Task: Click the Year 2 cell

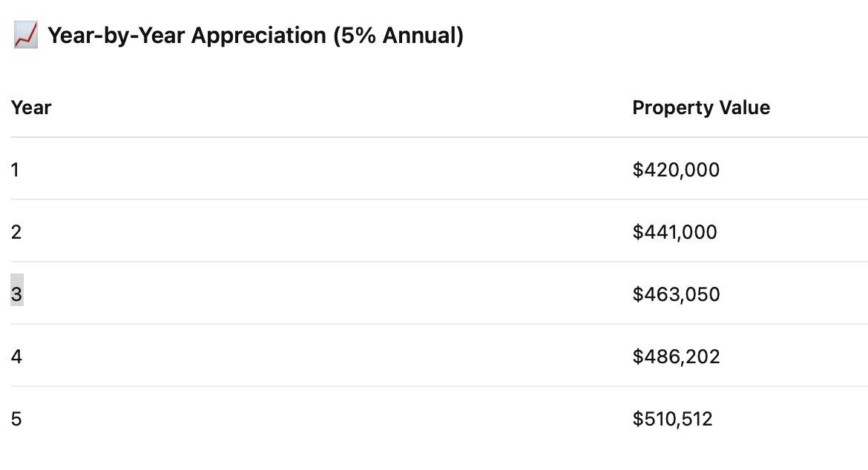Action: 16,232
